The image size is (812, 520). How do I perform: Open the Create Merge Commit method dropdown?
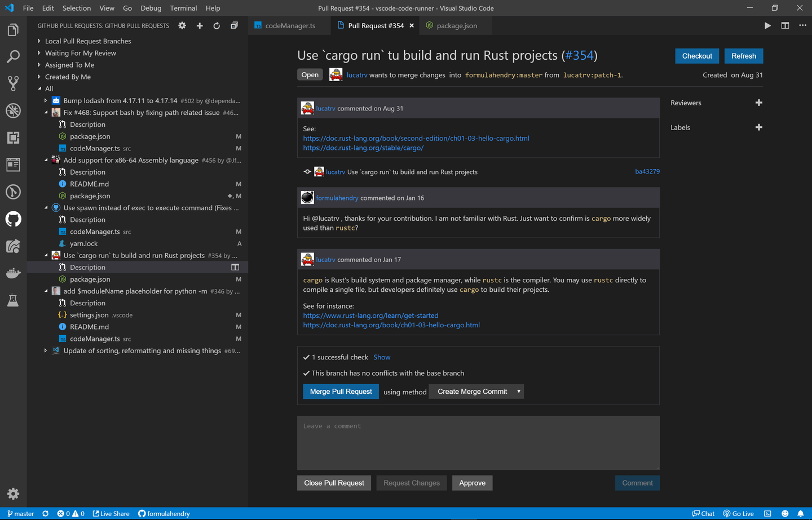(x=476, y=391)
